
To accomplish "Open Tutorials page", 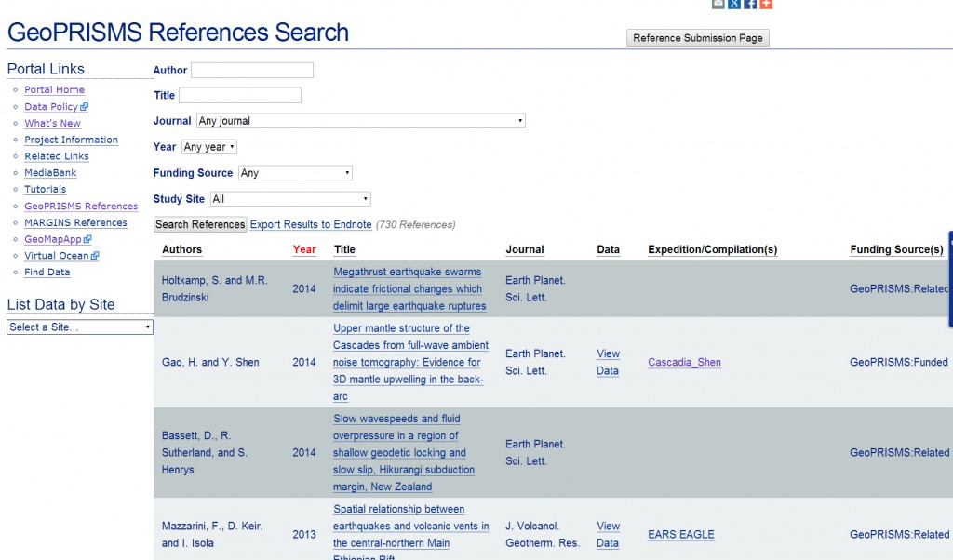I will click(x=45, y=190).
